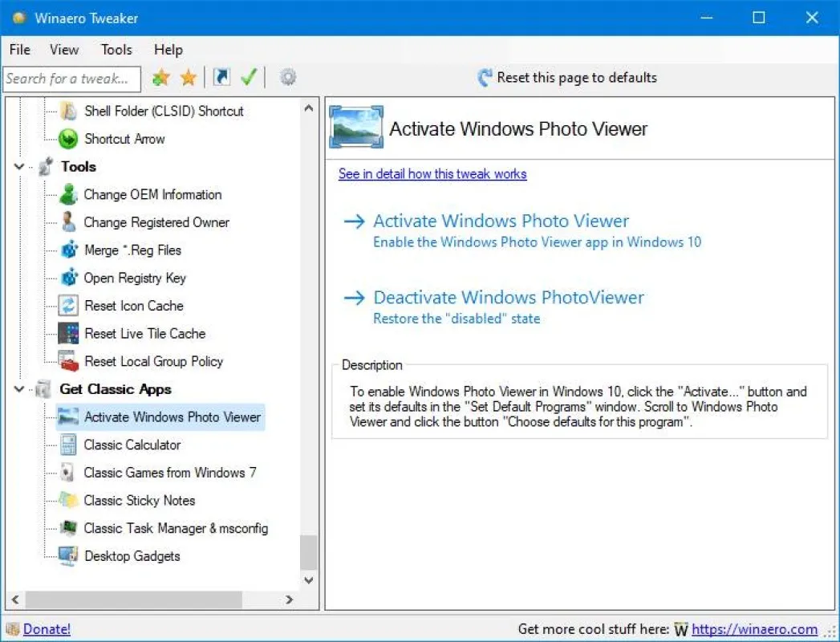Click the tree scrollbar up arrow
This screenshot has height=642, width=840.
[309, 108]
